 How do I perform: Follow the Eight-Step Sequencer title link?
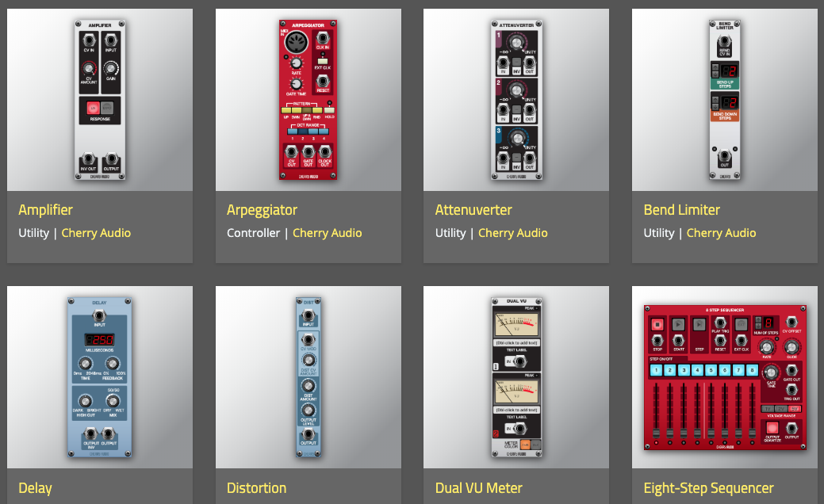coord(708,488)
